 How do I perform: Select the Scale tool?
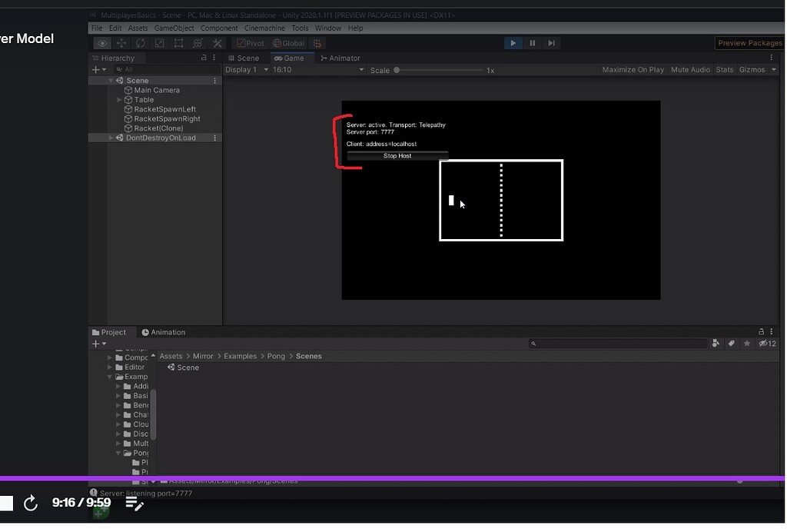click(x=159, y=42)
